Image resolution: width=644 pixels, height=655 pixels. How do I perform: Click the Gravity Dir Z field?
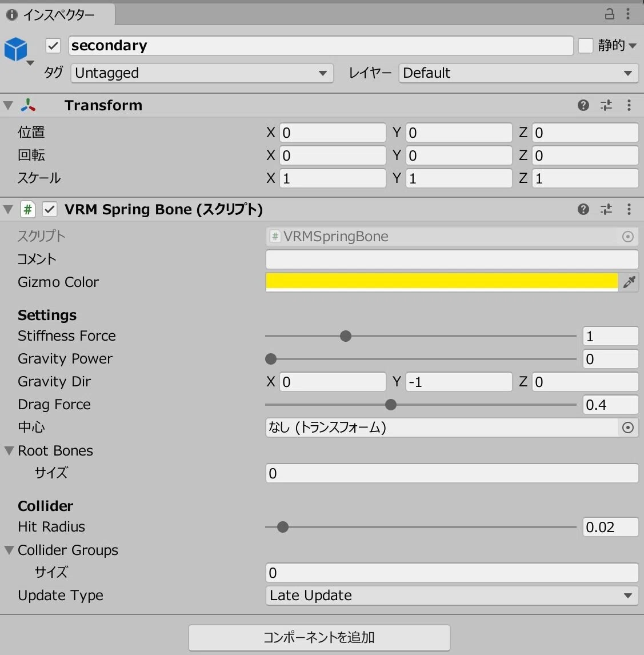585,382
